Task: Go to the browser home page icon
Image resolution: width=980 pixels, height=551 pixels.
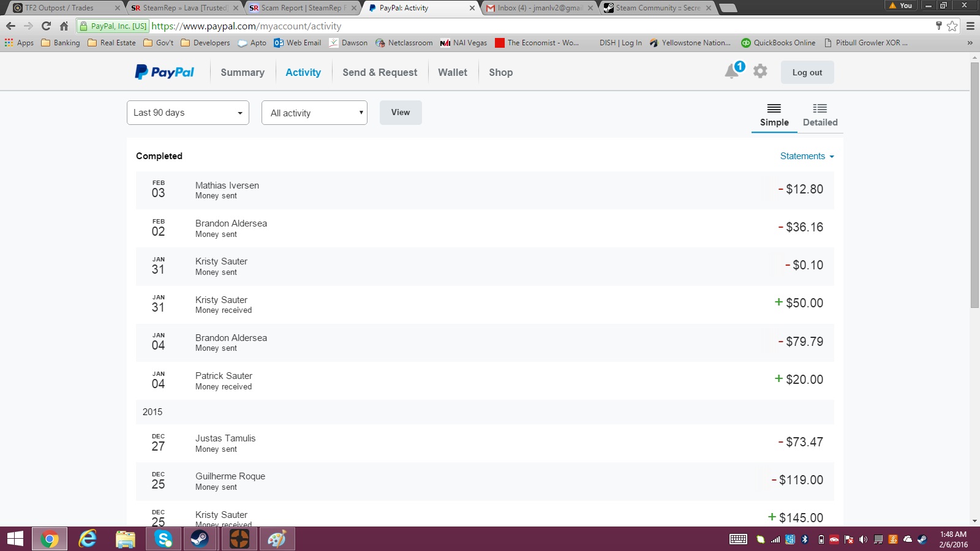Action: [x=64, y=26]
